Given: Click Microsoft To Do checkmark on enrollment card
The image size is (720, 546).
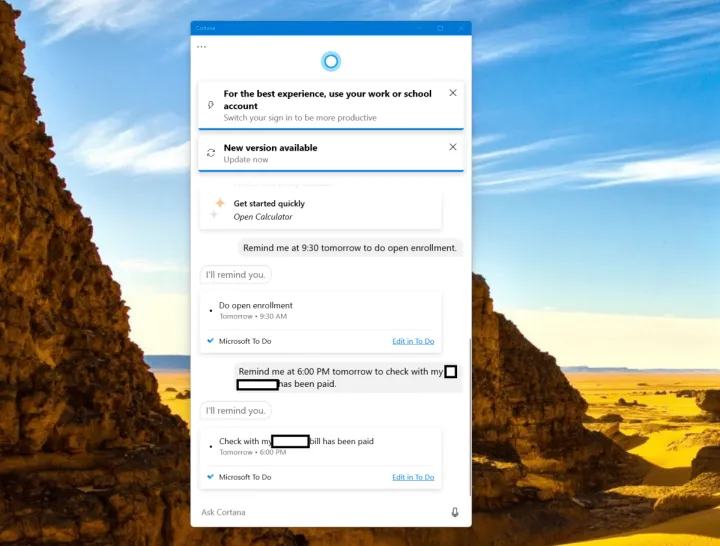Looking at the screenshot, I should pos(210,341).
